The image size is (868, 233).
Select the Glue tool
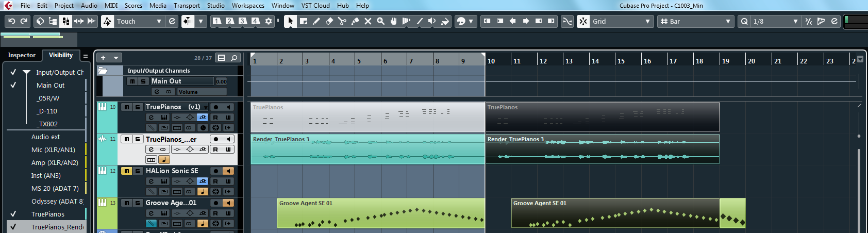pyautogui.click(x=355, y=21)
